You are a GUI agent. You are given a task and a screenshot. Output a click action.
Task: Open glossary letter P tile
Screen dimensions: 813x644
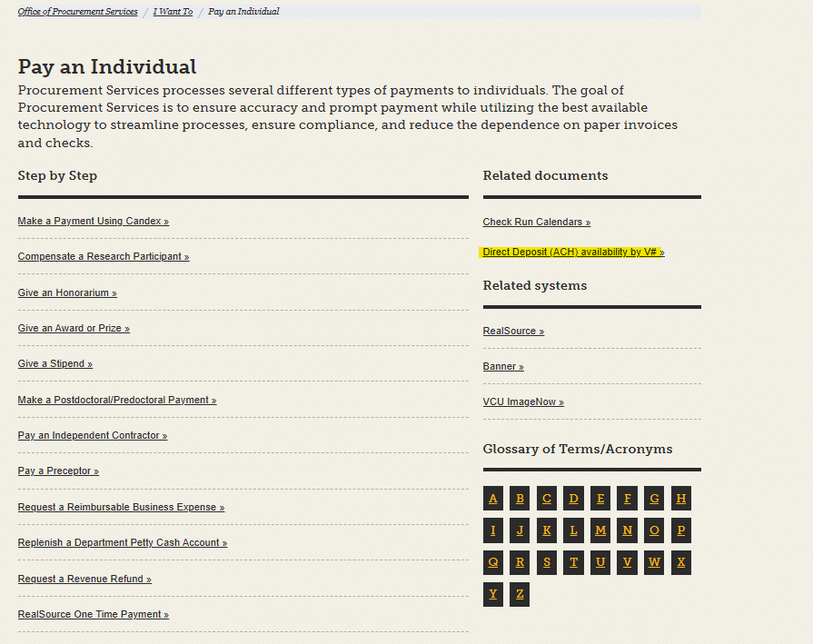pos(680,530)
